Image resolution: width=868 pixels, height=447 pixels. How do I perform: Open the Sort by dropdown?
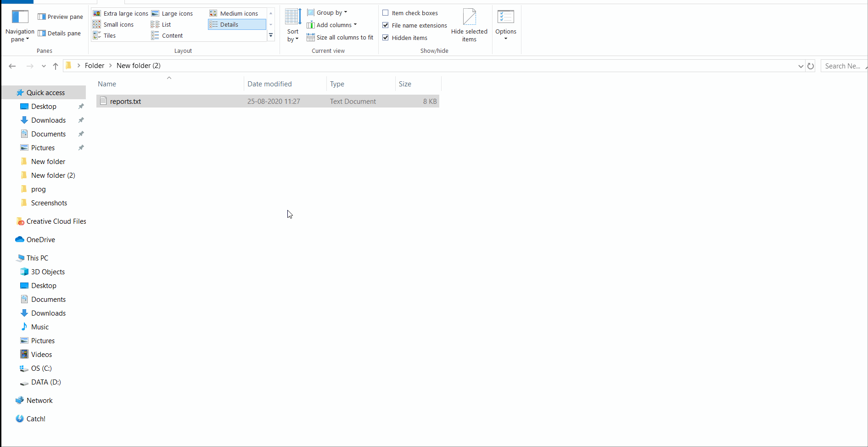pyautogui.click(x=293, y=26)
